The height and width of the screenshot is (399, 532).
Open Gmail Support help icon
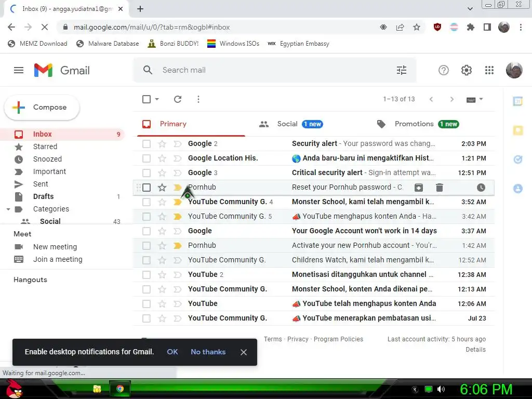(x=444, y=70)
